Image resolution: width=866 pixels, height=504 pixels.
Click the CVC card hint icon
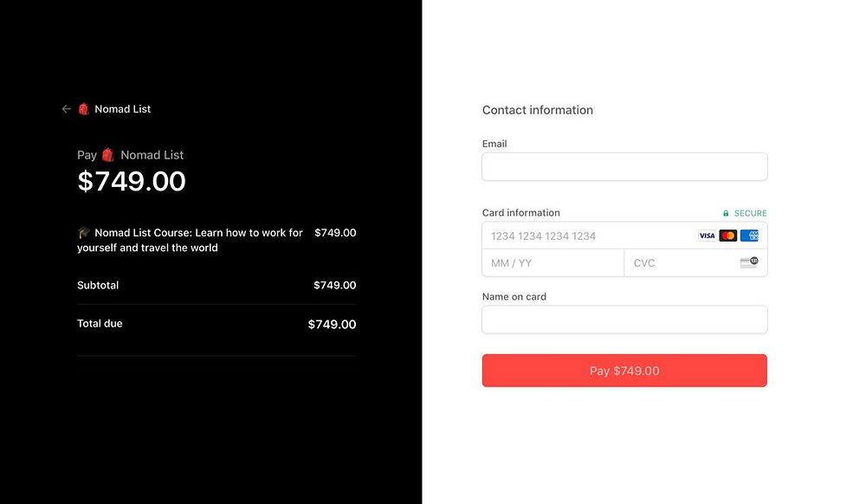pos(748,262)
